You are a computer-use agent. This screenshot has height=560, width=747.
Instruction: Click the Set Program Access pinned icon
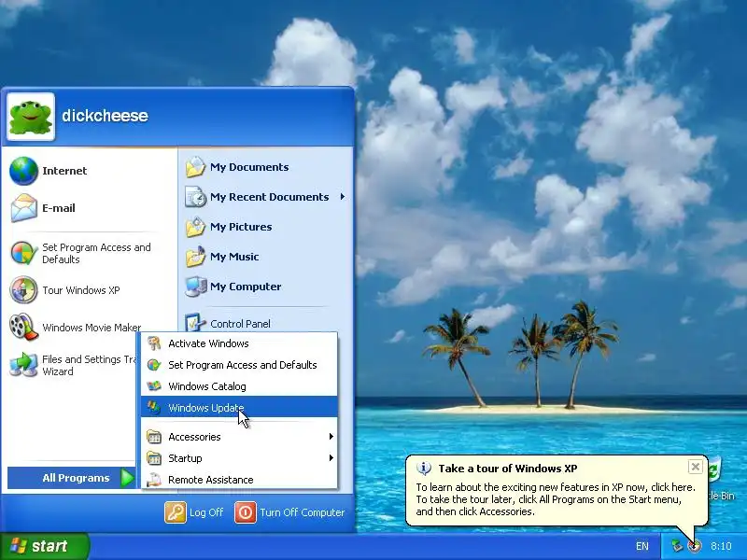coord(23,253)
